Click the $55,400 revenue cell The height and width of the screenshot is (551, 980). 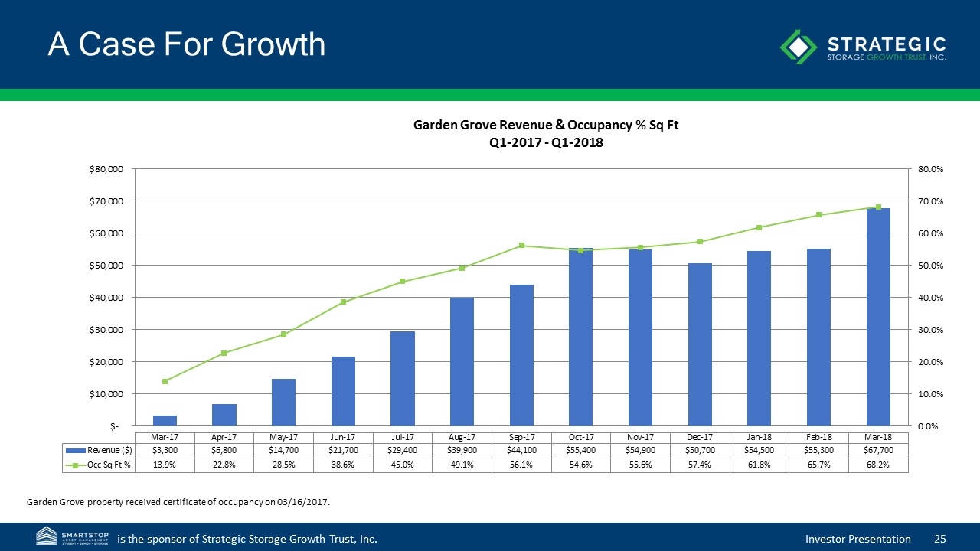pyautogui.click(x=580, y=452)
